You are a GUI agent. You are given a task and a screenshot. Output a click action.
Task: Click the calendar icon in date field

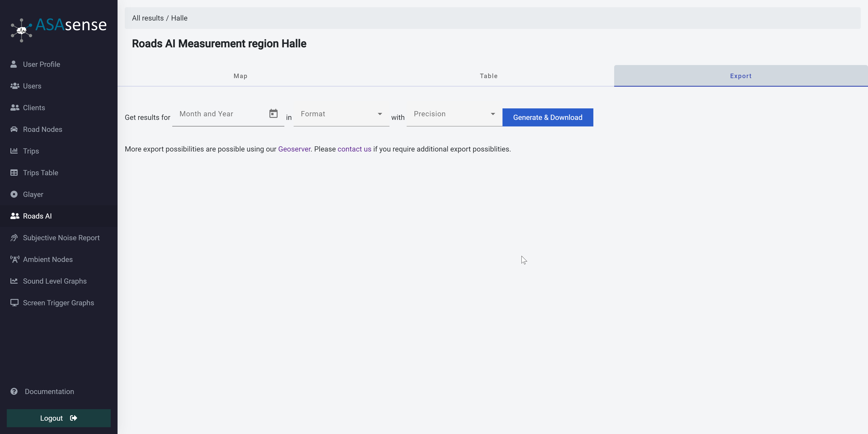(x=273, y=113)
